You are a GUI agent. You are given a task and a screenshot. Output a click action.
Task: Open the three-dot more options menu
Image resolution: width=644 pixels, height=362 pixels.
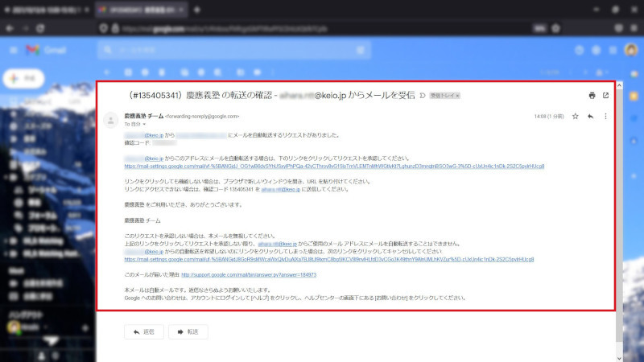(605, 117)
